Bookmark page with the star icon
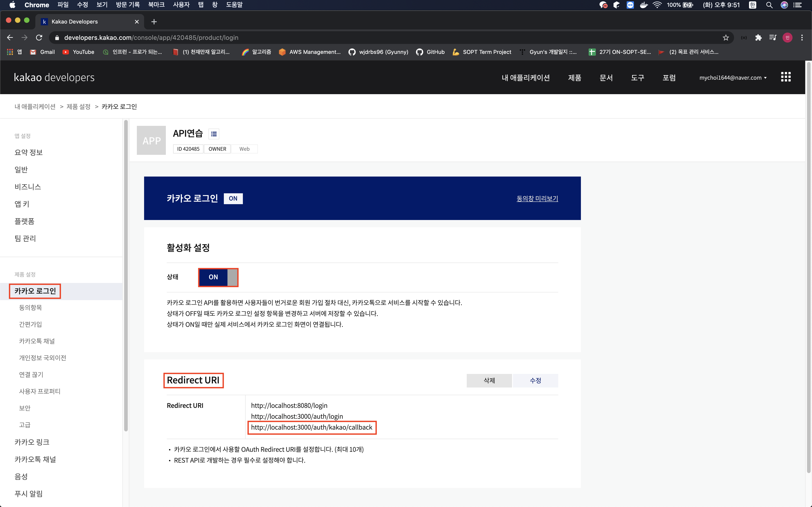 (x=726, y=38)
